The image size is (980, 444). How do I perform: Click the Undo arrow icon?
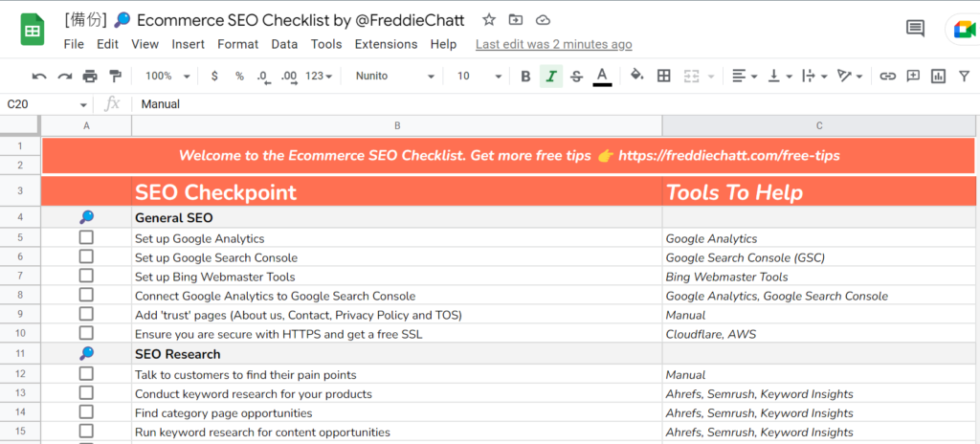click(x=39, y=77)
